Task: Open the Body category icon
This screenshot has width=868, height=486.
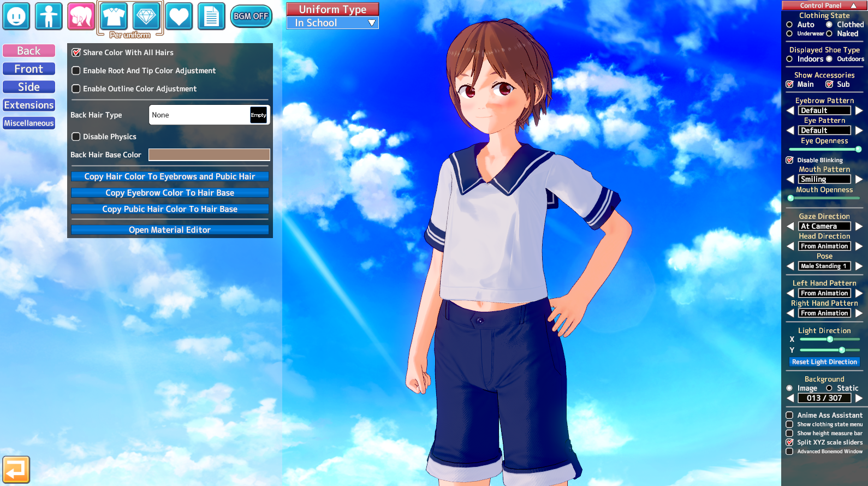Action: click(x=49, y=16)
